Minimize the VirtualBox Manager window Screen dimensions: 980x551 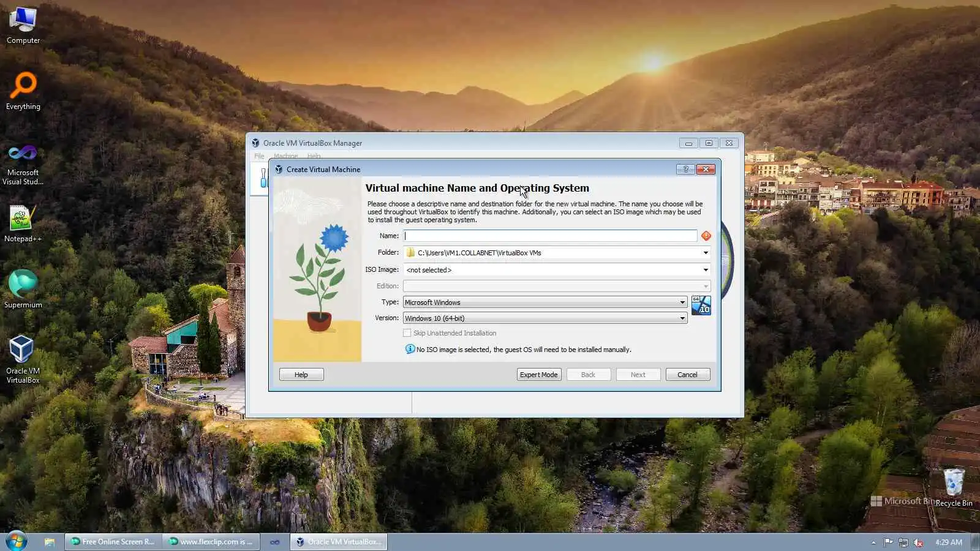pos(688,143)
